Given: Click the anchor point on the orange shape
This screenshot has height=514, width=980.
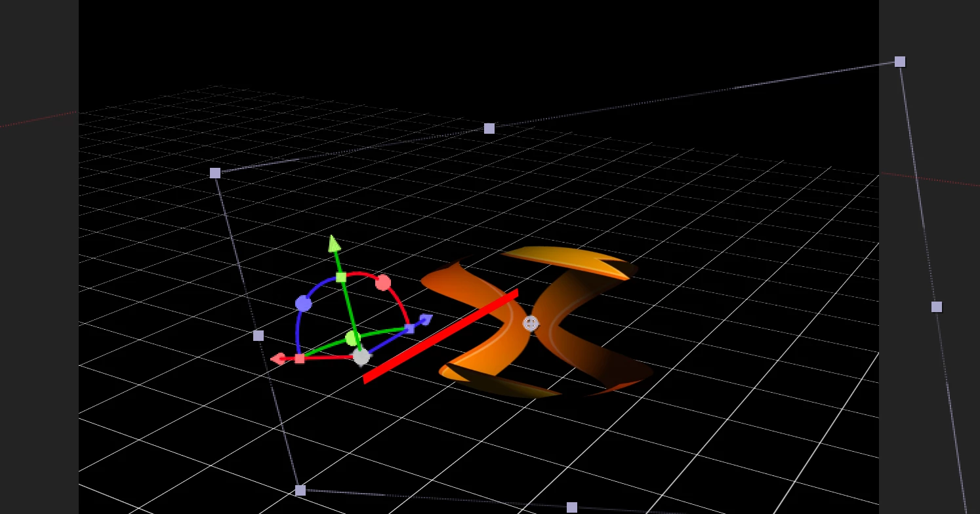Looking at the screenshot, I should click(x=531, y=323).
